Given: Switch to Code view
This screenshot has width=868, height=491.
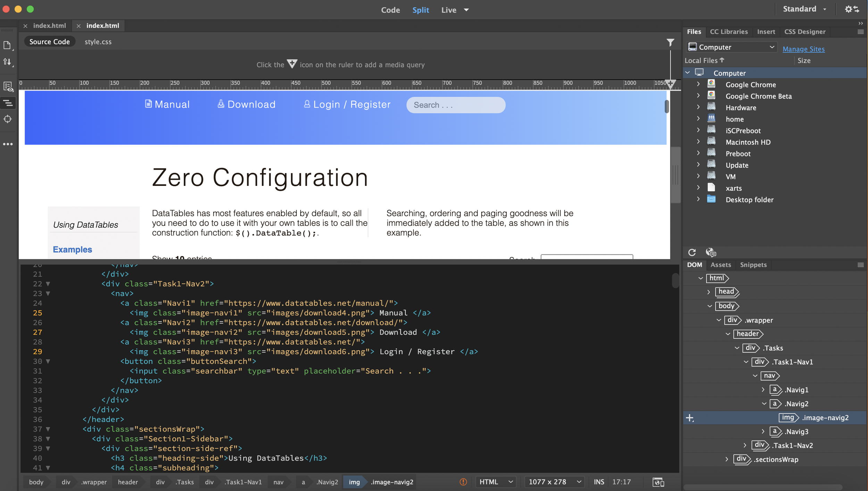Looking at the screenshot, I should click(390, 10).
